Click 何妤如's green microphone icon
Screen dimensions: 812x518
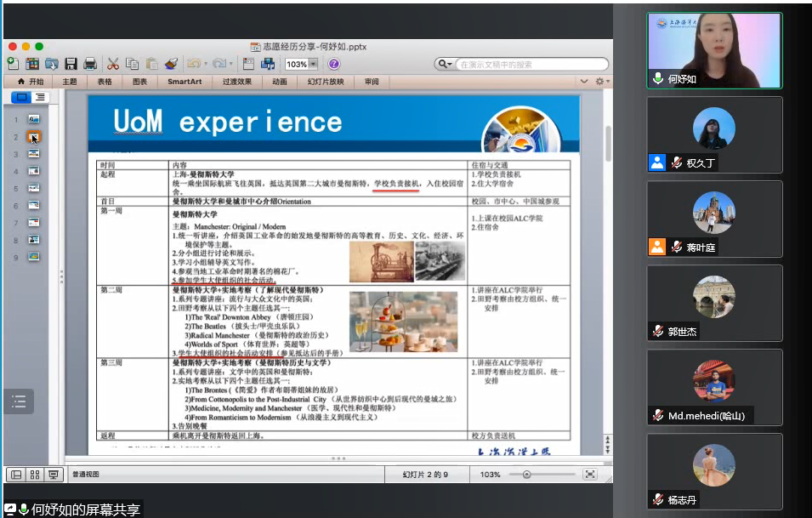658,79
